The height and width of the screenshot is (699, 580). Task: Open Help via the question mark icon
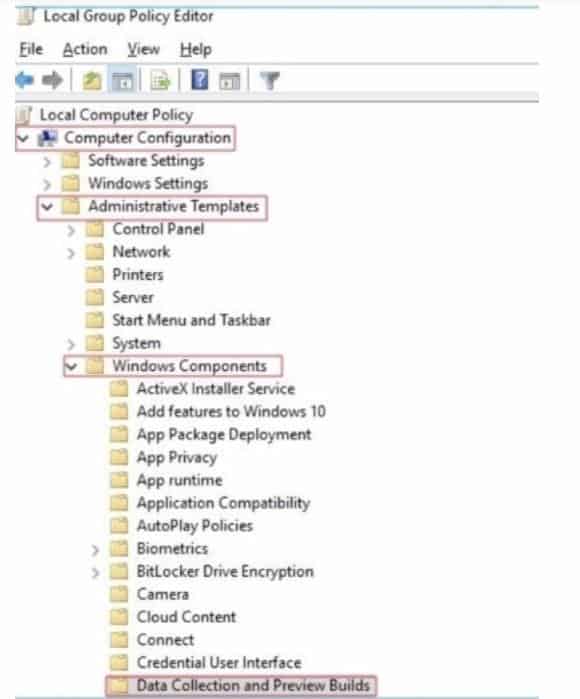click(199, 80)
